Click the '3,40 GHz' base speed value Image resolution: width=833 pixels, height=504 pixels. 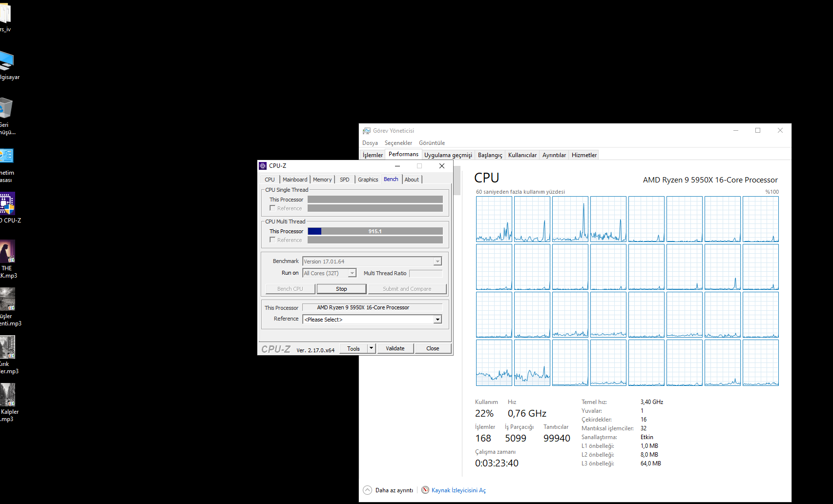click(652, 402)
